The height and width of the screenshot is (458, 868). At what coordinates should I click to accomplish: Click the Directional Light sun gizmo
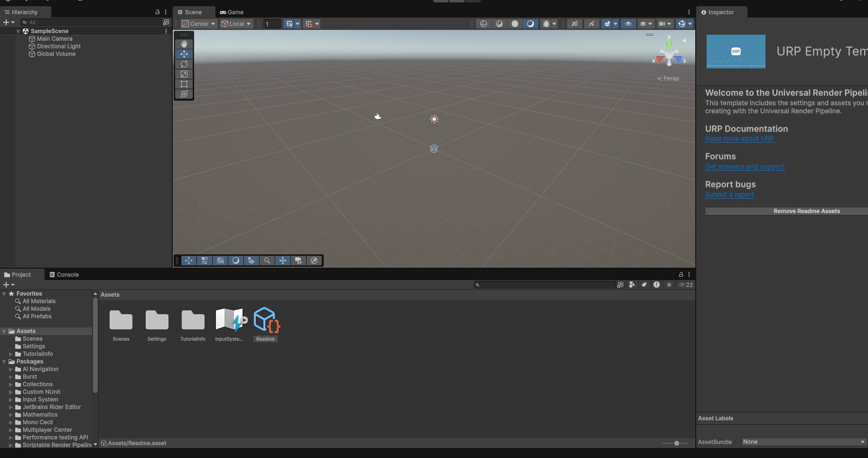(x=434, y=119)
